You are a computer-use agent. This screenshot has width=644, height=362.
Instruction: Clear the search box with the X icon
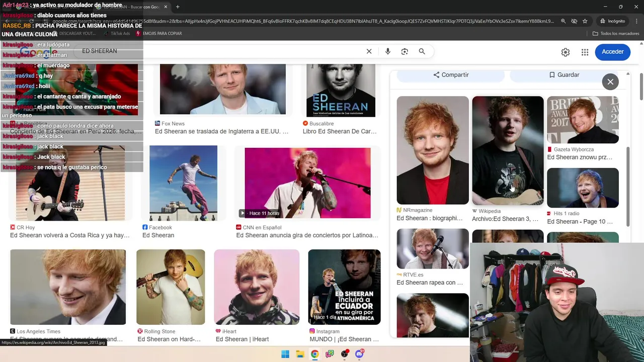pyautogui.click(x=369, y=51)
